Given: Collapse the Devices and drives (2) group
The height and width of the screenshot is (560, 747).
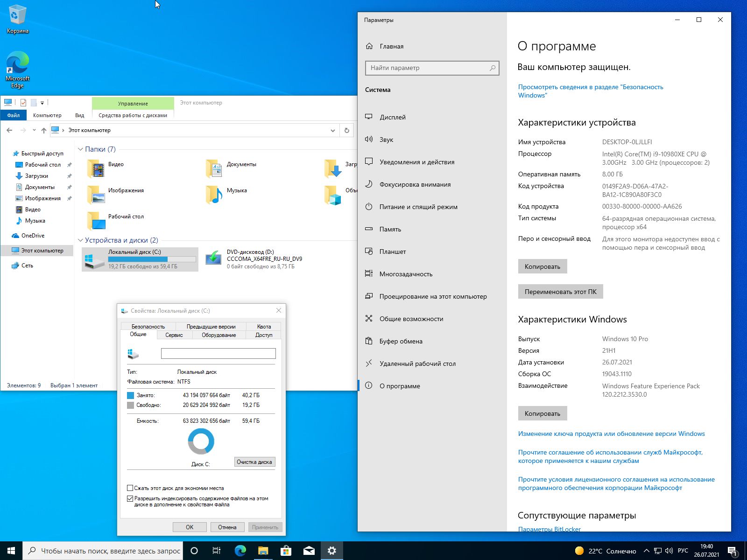Looking at the screenshot, I should tap(80, 240).
